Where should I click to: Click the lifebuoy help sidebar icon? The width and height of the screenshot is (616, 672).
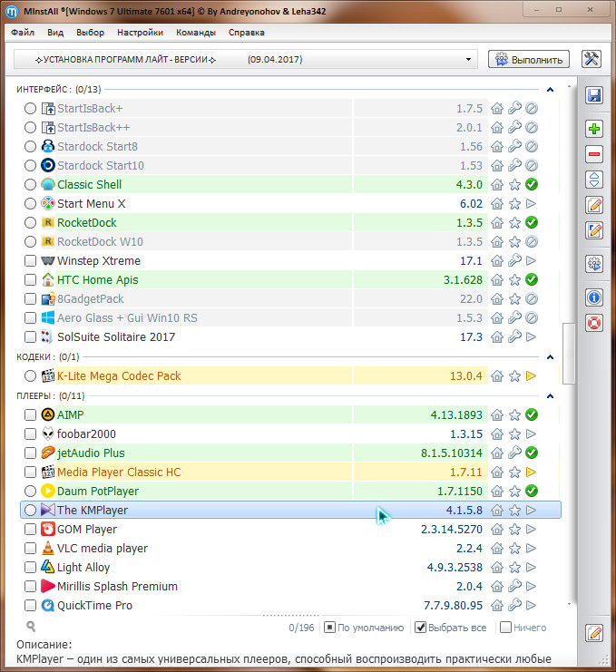coord(594,323)
